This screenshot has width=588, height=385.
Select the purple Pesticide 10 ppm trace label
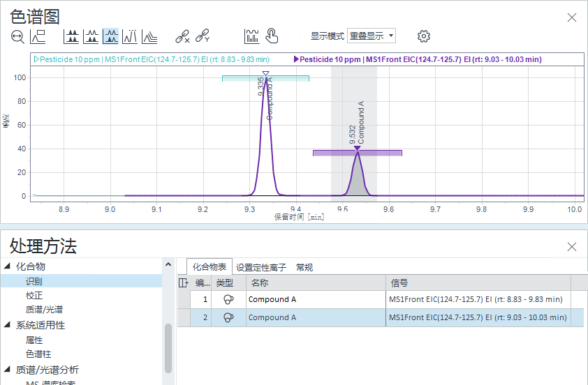coord(418,59)
